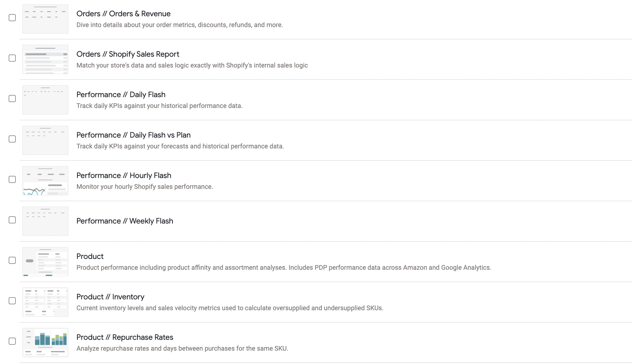Select the Weekly Flash checkbox
632x364 pixels.
pyautogui.click(x=12, y=220)
